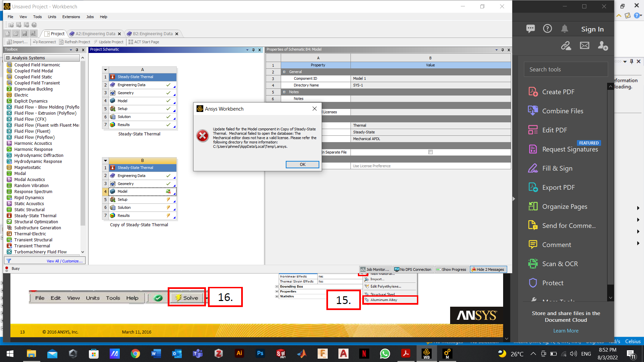Click Create PDF in Acrobat tools
This screenshot has height=362, width=644.
click(551, 92)
